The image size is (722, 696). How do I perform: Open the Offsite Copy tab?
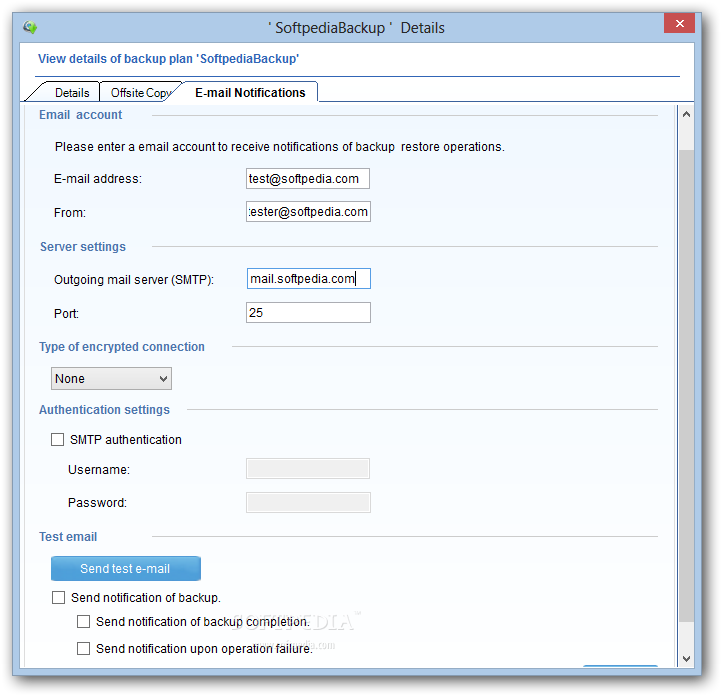(x=140, y=93)
